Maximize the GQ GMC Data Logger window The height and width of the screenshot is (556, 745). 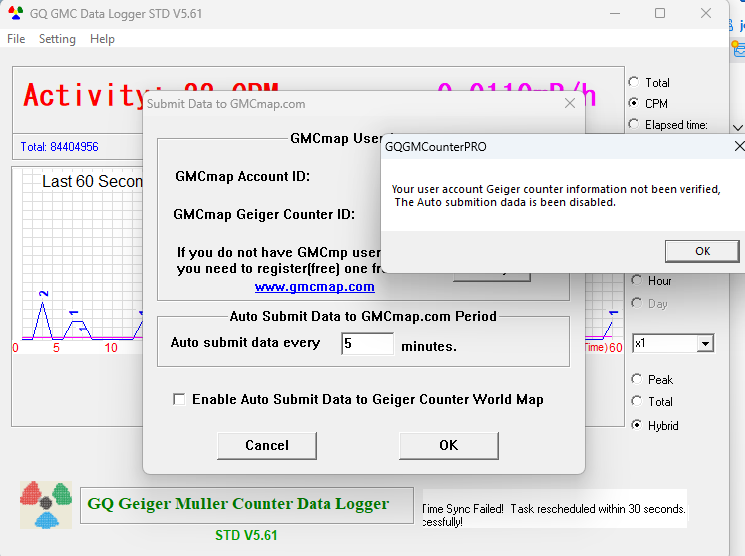click(x=660, y=13)
